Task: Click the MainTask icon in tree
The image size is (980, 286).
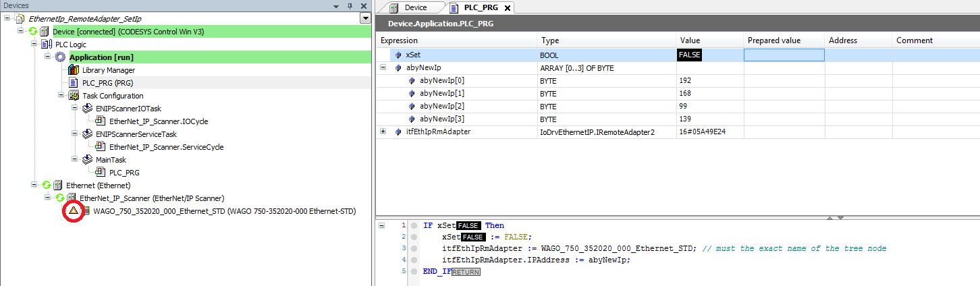Action: [x=87, y=160]
